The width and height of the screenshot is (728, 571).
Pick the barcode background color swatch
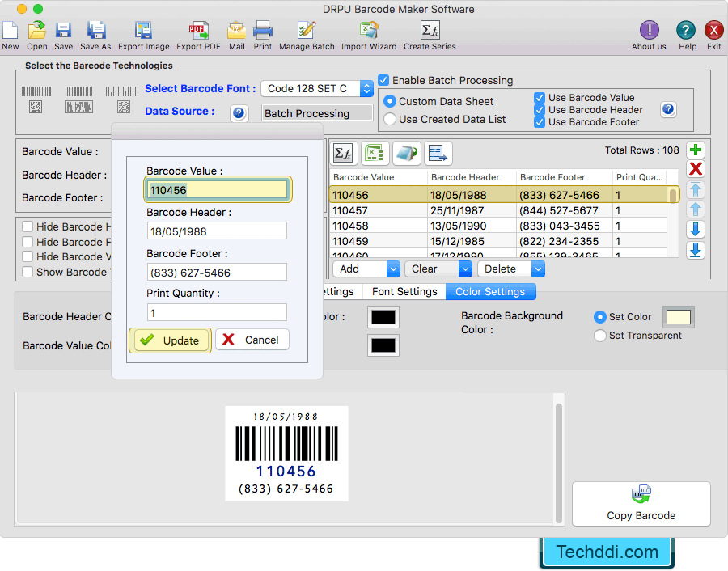tap(679, 317)
